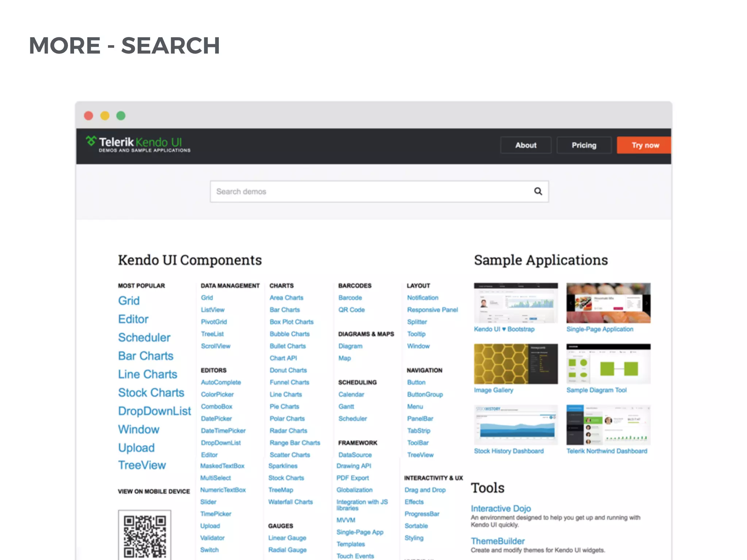Open the NumericTextBox demo link
Screen dimensions: 747x560
point(223,490)
